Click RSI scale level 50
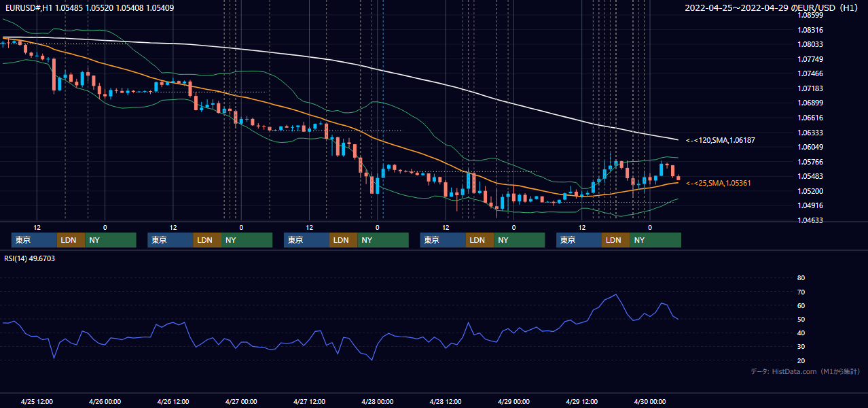This screenshot has width=868, height=408. coord(801,320)
